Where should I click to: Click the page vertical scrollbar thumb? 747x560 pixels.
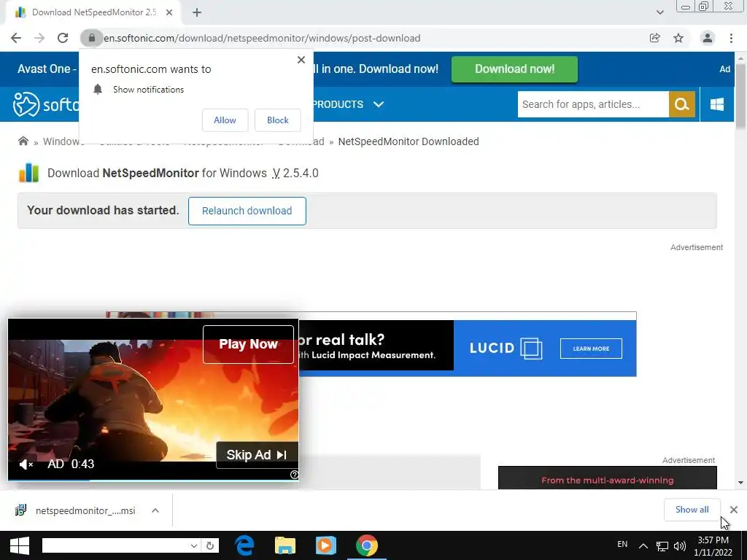[740, 98]
